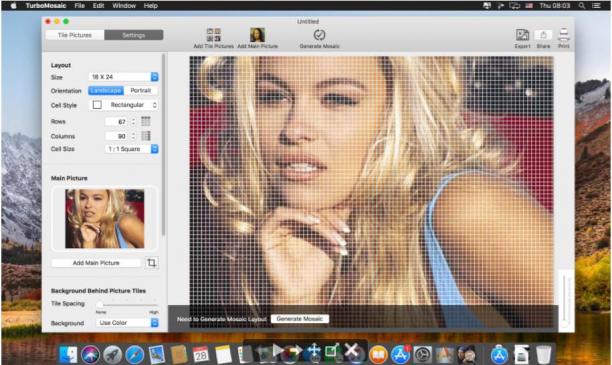Open App Store icon with badge in dock
Viewport: 612px width, 365px height.
[400, 354]
